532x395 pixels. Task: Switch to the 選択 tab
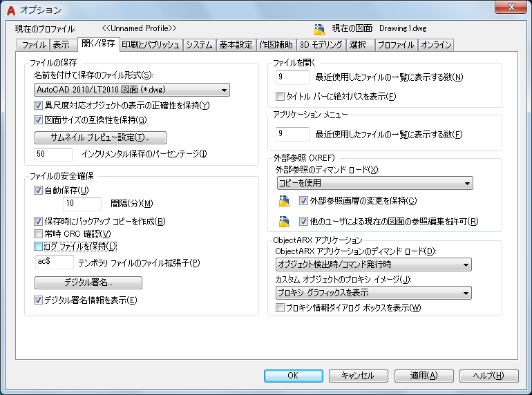click(360, 45)
